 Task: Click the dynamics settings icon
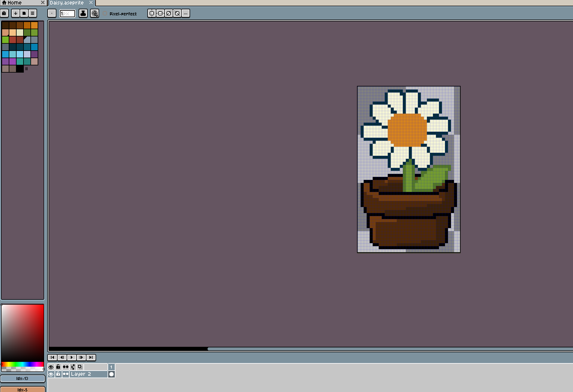pyautogui.click(x=95, y=13)
